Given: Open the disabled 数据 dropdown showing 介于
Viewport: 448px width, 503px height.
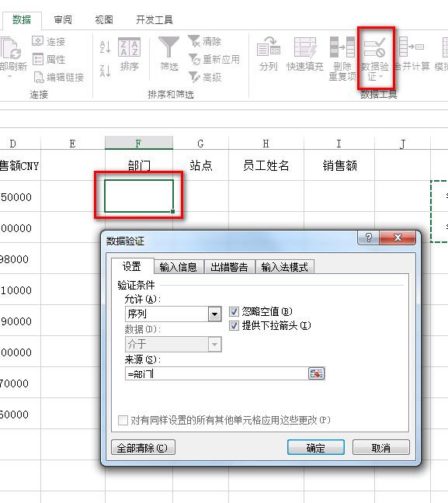Looking at the screenshot, I should click(215, 345).
